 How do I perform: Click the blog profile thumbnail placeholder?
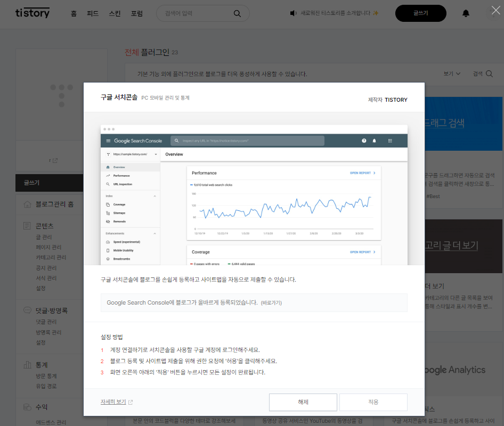61,95
